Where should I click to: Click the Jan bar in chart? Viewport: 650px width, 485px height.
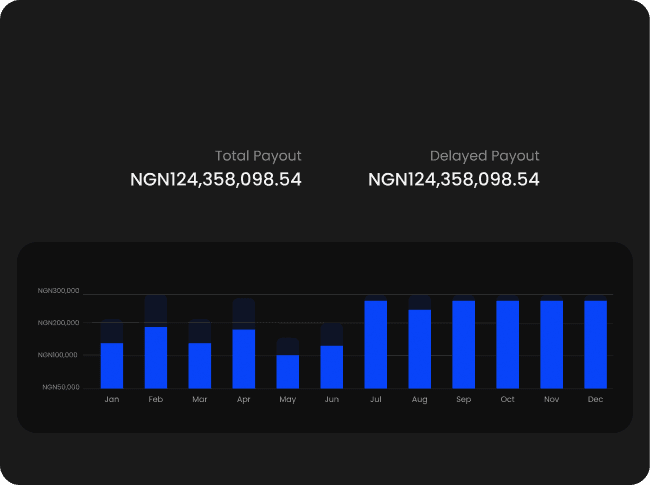coord(112,366)
